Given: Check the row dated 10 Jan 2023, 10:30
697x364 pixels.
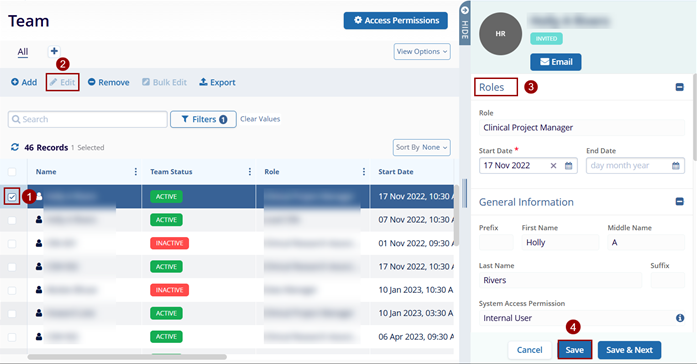Looking at the screenshot, I should click(x=12, y=290).
